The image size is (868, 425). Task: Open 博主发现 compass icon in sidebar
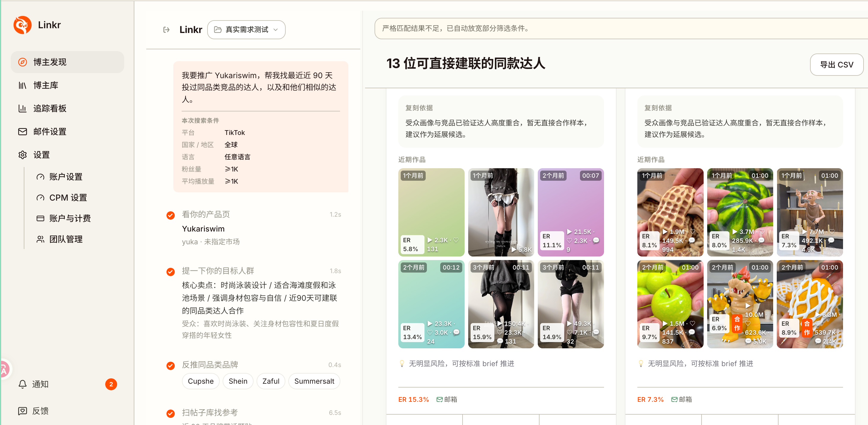(x=23, y=62)
